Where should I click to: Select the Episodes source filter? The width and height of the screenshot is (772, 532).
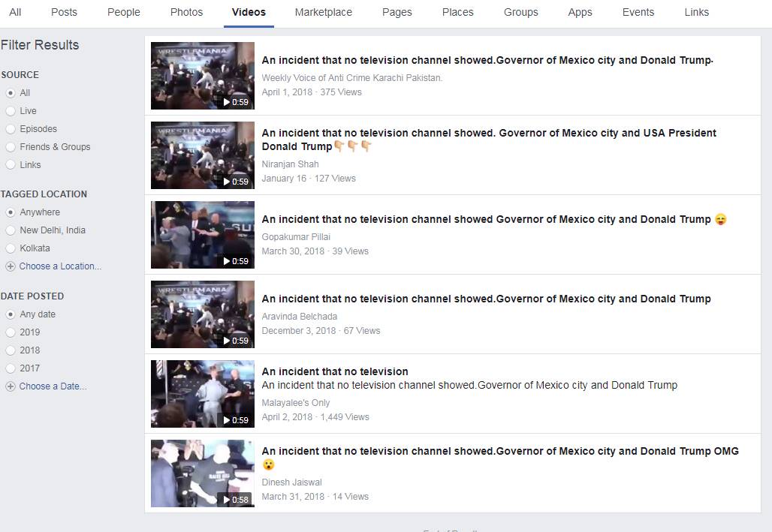point(11,129)
